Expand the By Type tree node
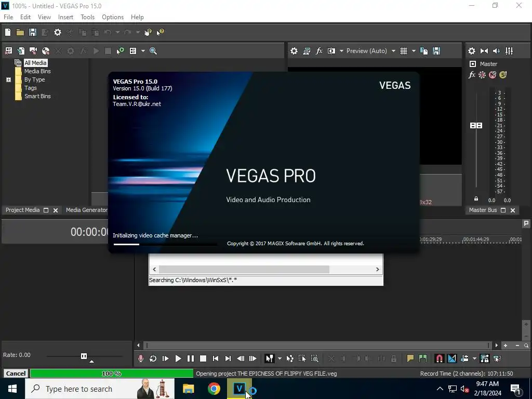This screenshot has height=399, width=532. click(8, 79)
